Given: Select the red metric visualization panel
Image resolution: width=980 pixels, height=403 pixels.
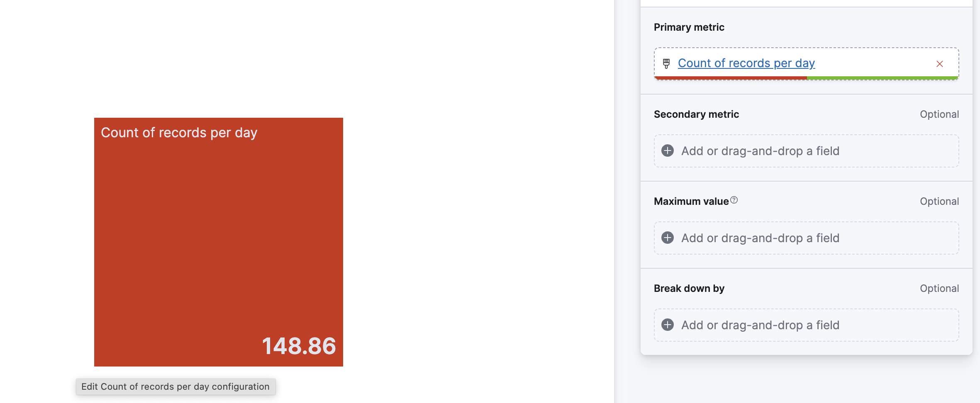Looking at the screenshot, I should (x=219, y=242).
